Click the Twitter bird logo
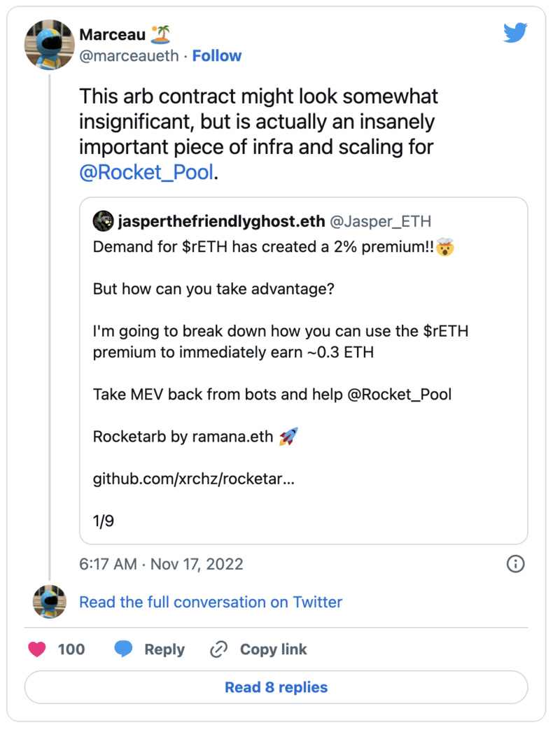Image resolution: width=560 pixels, height=732 pixels. tap(515, 33)
